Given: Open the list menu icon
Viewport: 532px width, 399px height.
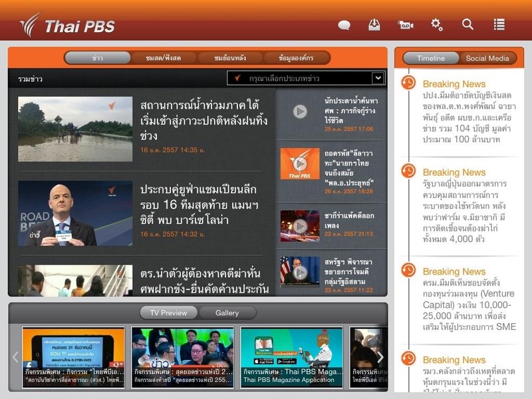Looking at the screenshot, I should pos(499,25).
